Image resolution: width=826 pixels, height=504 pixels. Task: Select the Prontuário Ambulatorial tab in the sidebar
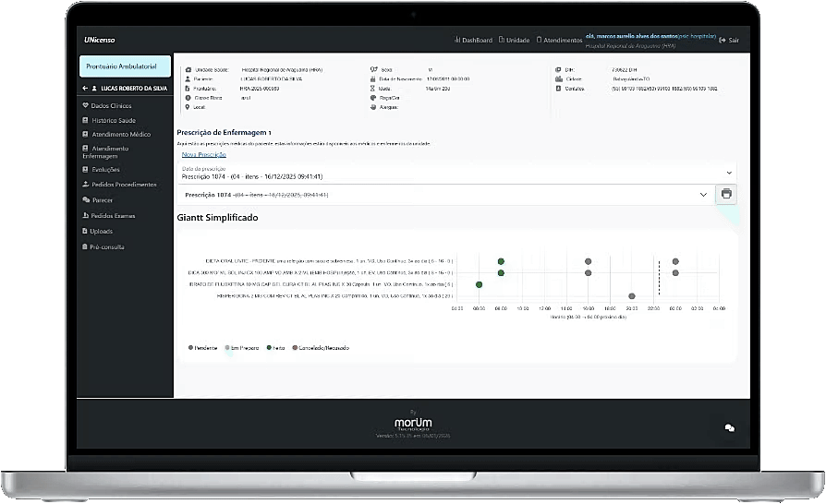tap(126, 66)
